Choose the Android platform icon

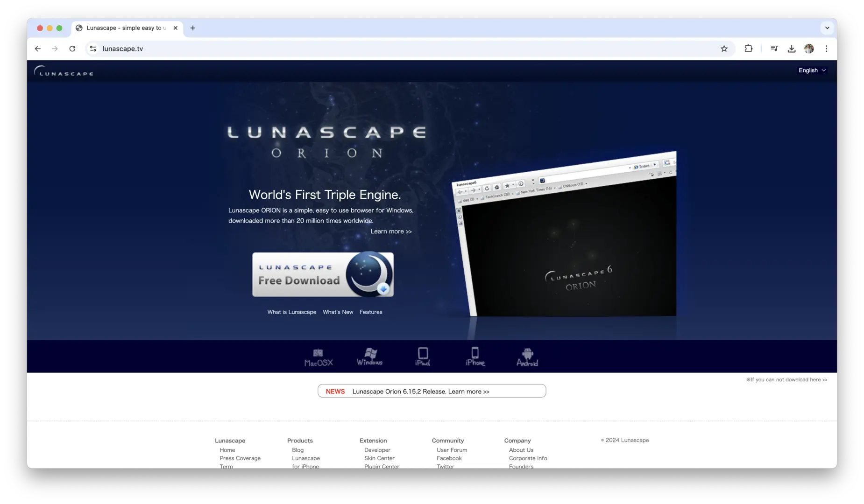[527, 357]
